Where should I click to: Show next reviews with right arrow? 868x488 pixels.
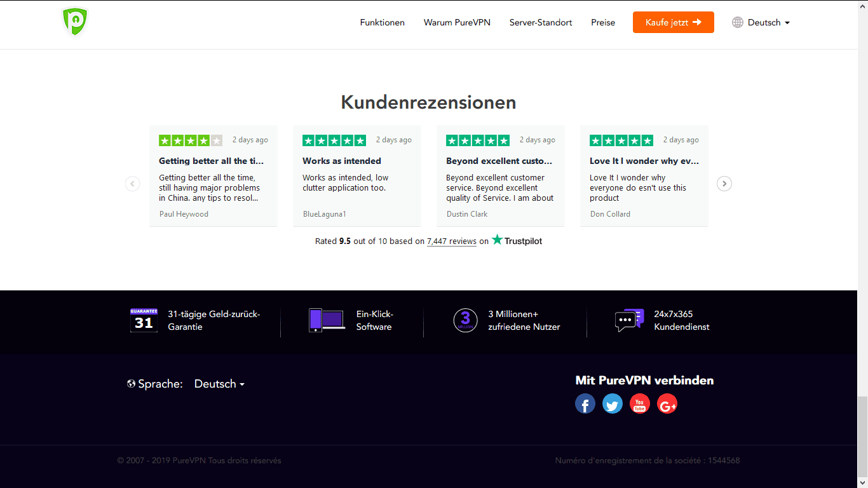[x=724, y=184]
